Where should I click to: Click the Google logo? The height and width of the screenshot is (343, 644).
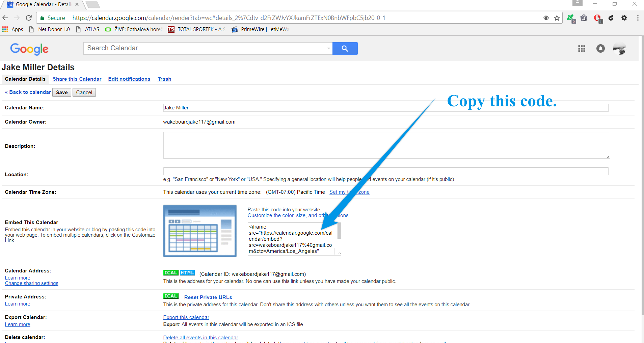tap(29, 49)
